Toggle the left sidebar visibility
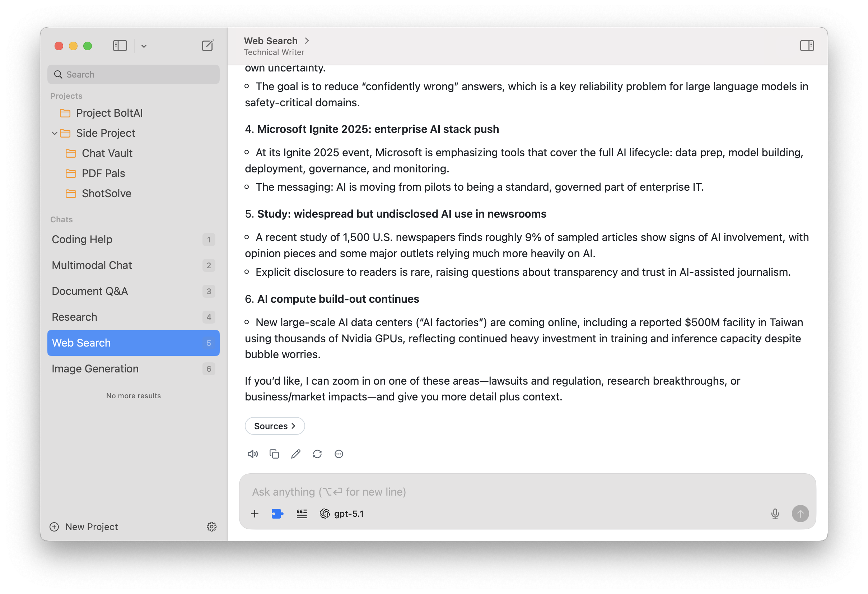 tap(120, 46)
